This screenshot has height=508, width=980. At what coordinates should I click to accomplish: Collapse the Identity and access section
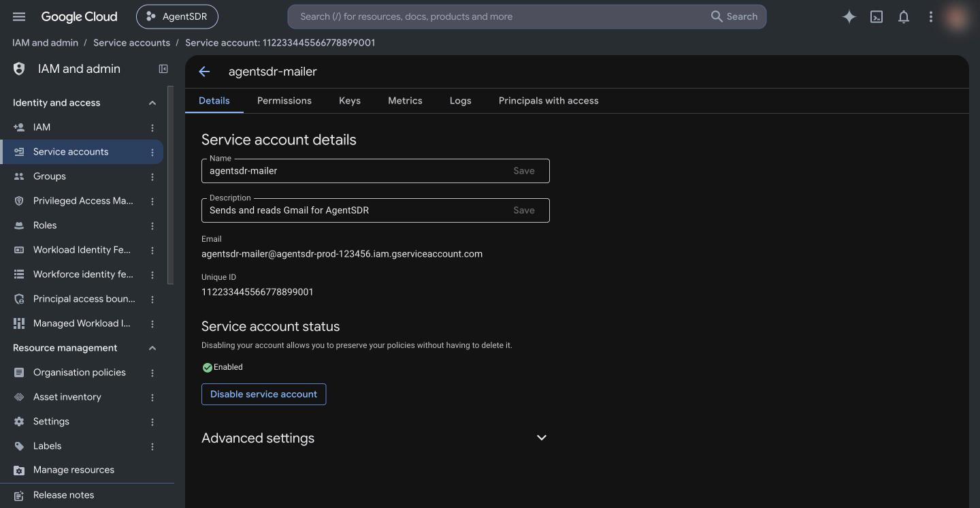tap(152, 103)
